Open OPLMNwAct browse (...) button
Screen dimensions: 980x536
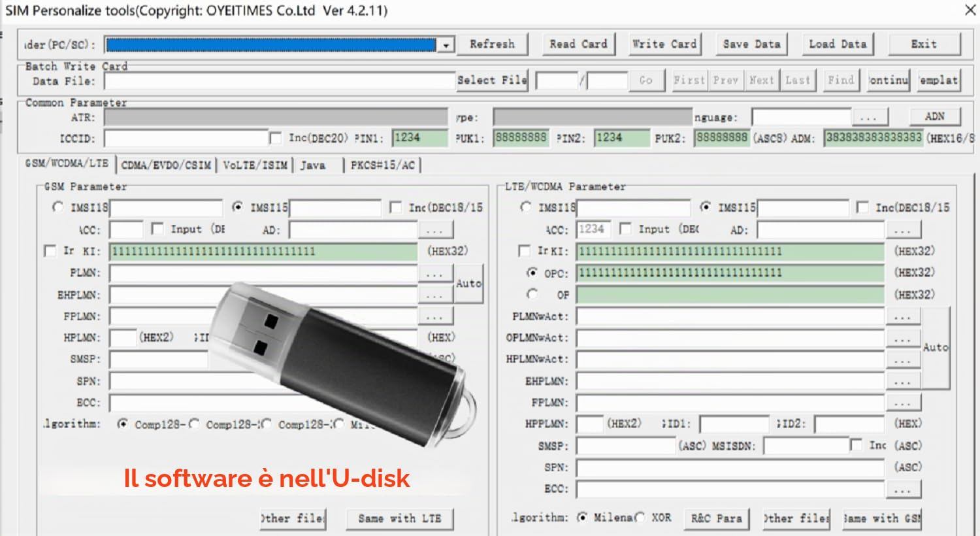click(903, 339)
